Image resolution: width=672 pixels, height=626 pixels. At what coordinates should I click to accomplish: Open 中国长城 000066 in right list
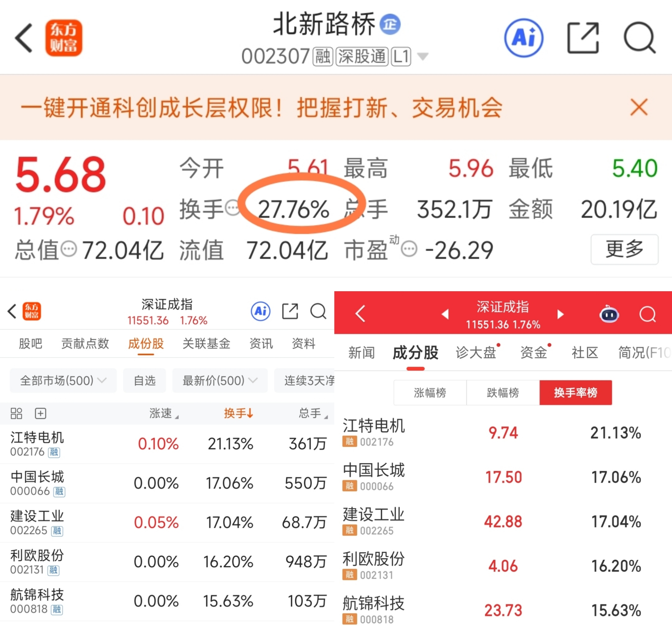(503, 477)
